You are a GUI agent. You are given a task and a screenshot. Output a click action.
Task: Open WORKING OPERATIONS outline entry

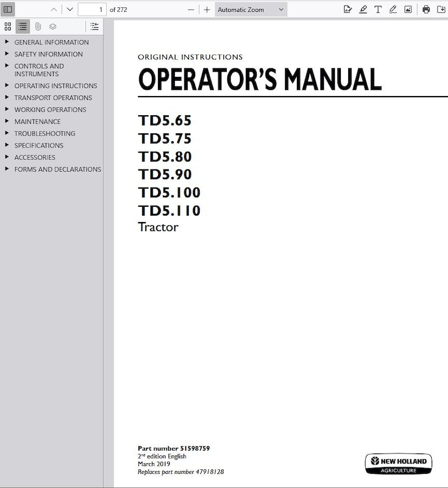(x=50, y=110)
